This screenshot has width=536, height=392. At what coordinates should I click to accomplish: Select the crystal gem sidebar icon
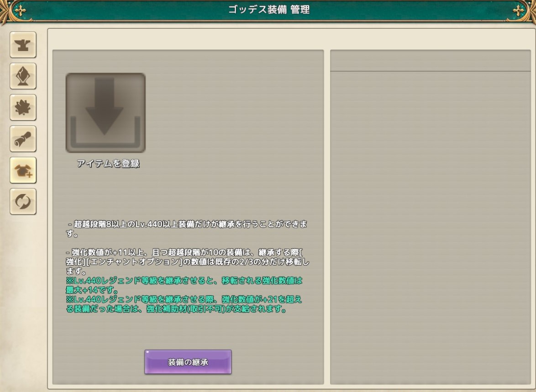coord(23,76)
